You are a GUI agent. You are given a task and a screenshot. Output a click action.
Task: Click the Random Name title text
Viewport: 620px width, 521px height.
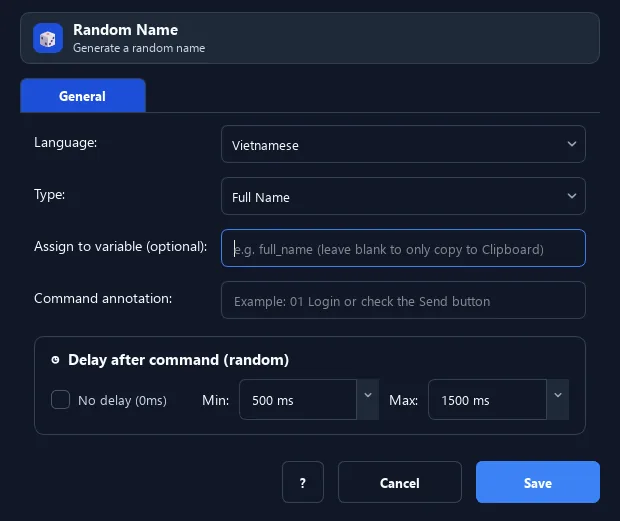click(125, 30)
